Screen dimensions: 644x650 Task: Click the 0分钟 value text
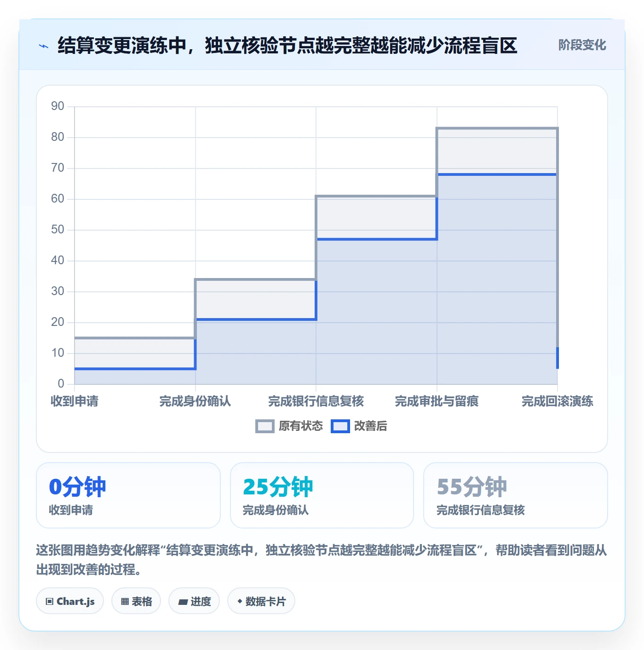coord(77,487)
